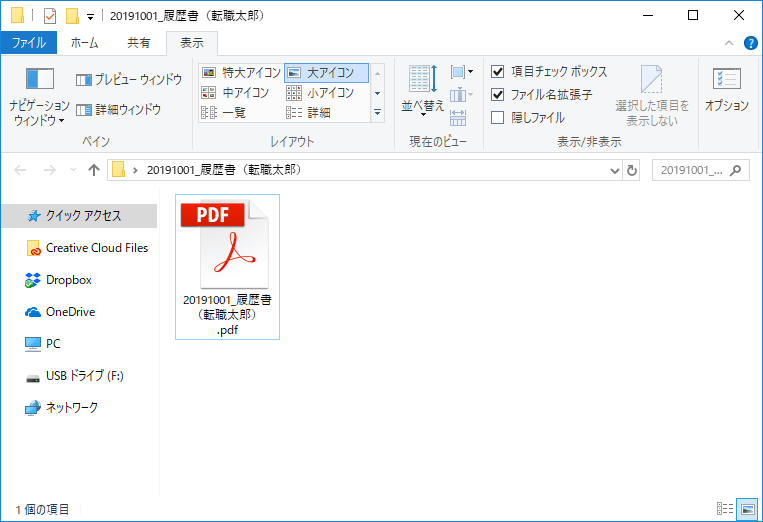Click Hide selected items (選択した項目を表示しない)

652,96
